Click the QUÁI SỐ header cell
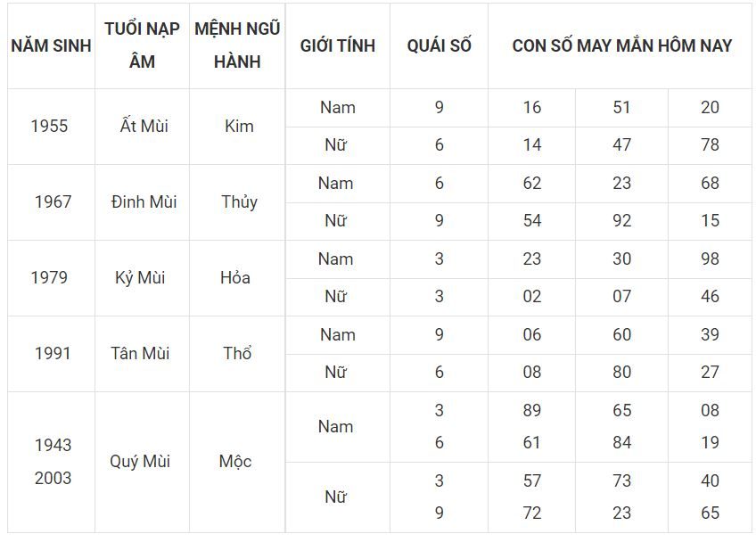The image size is (756, 542). pyautogui.click(x=439, y=45)
